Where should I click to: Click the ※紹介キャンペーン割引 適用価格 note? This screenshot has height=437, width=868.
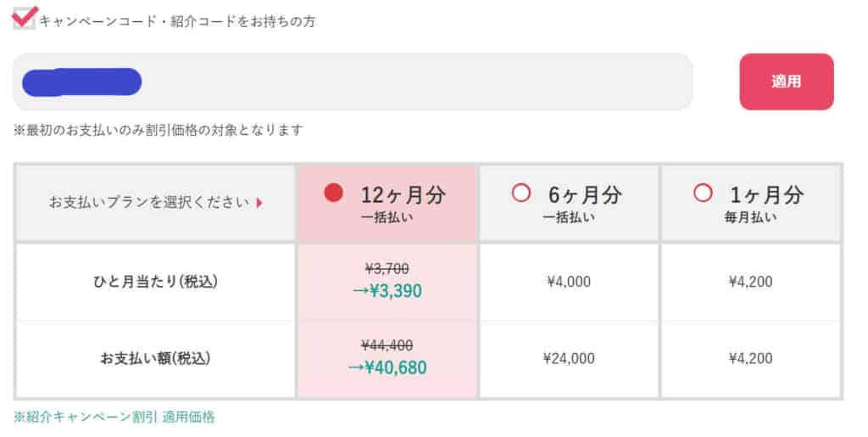114,417
